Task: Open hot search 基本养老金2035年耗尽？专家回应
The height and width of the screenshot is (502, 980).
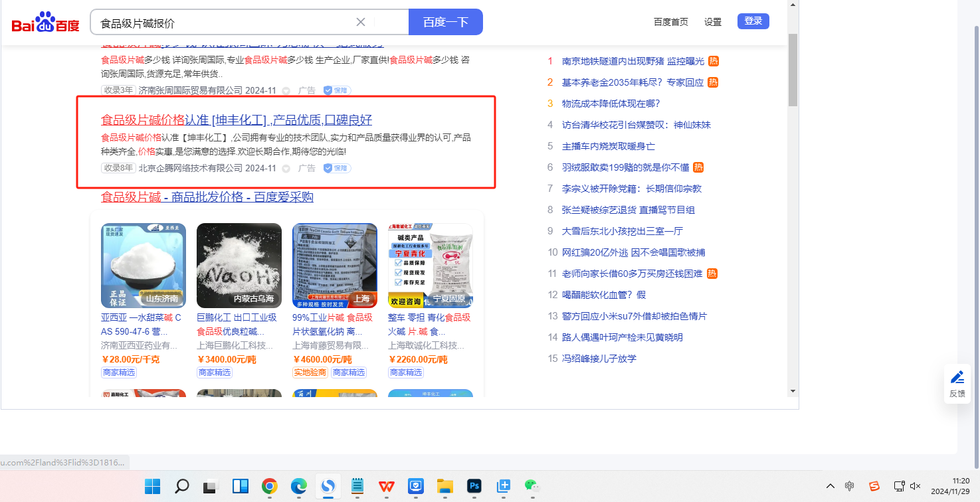Action: pos(633,82)
